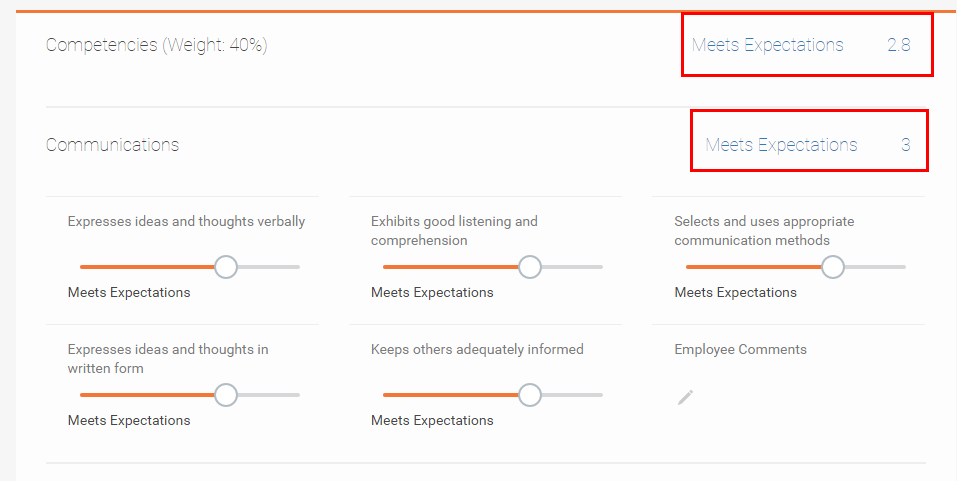The image size is (957, 481).
Task: Click Meets Expectations text under verbal ideas slider
Action: [x=129, y=293]
